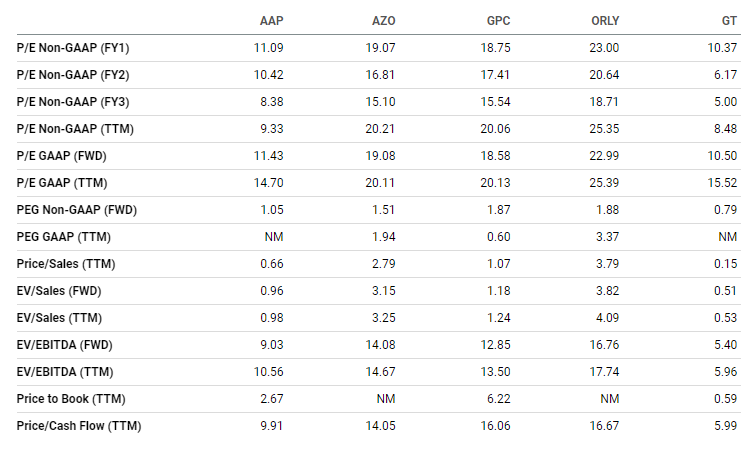The height and width of the screenshot is (451, 741).
Task: Click the EV/Sales (TTM) row label
Action: 58,318
